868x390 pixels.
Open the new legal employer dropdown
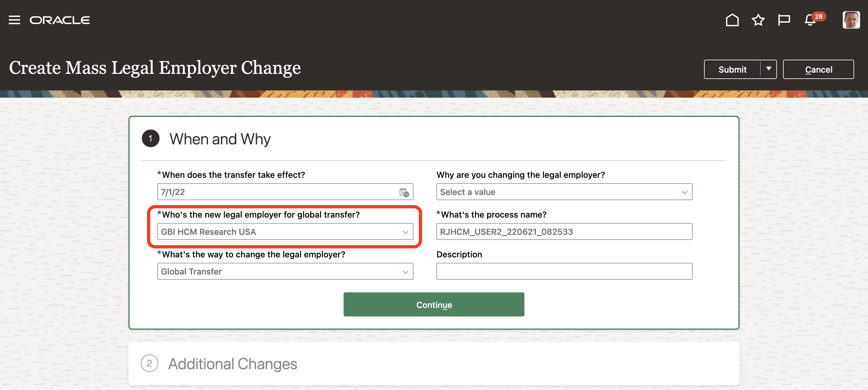tap(285, 232)
